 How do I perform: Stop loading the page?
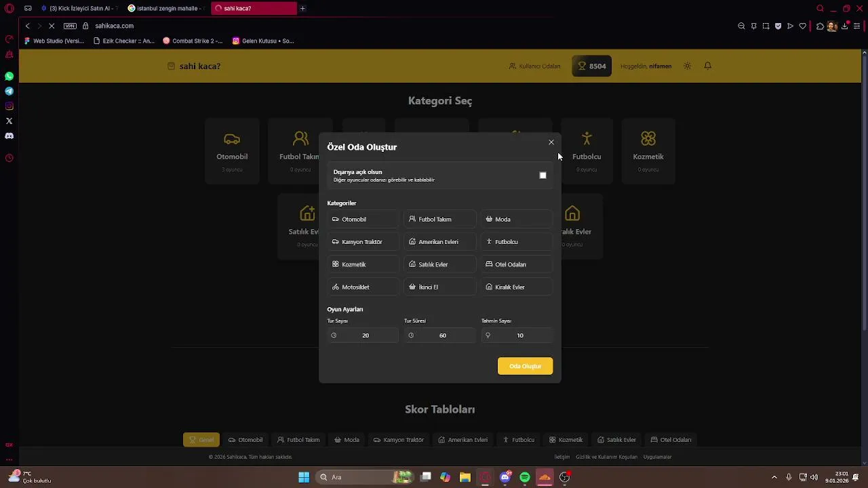coord(52,26)
